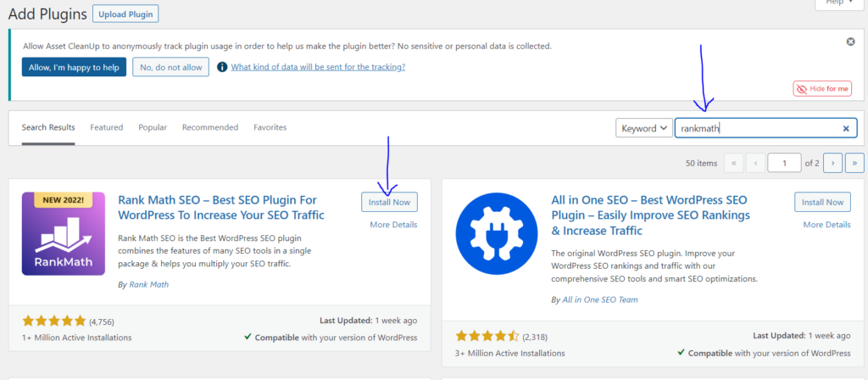Click Hide for me button
This screenshot has width=868, height=380.
coord(822,88)
